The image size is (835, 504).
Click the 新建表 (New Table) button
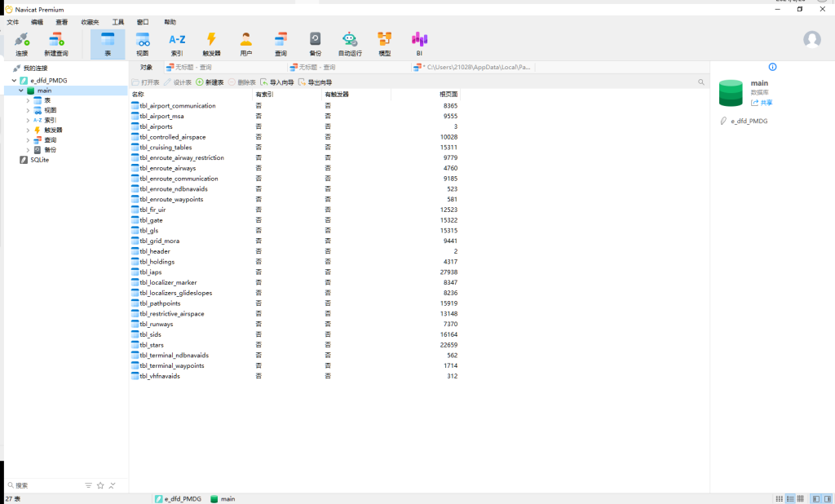coord(210,82)
